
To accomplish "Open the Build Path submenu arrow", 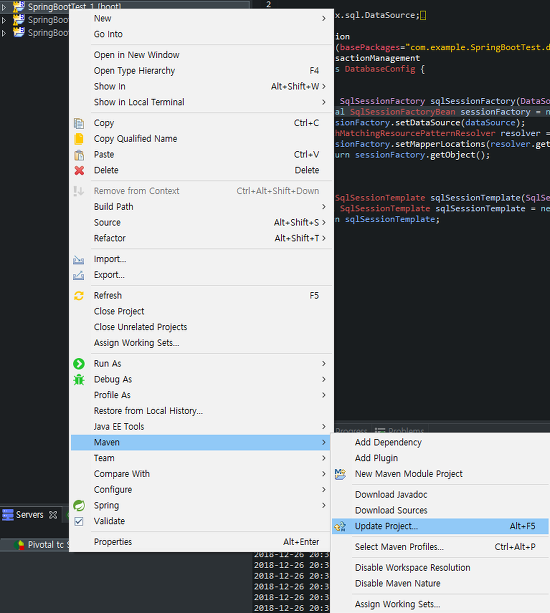I will (x=324, y=207).
